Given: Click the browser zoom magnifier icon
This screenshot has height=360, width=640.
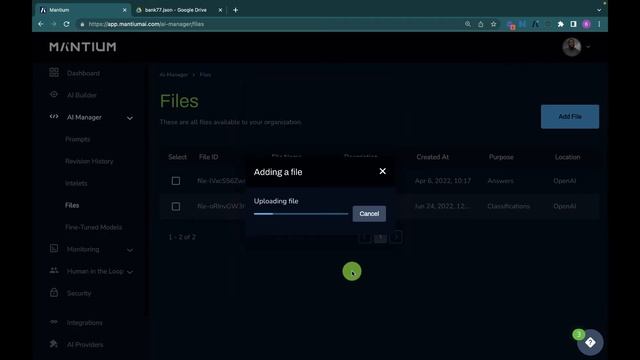Looking at the screenshot, I should coord(468,24).
